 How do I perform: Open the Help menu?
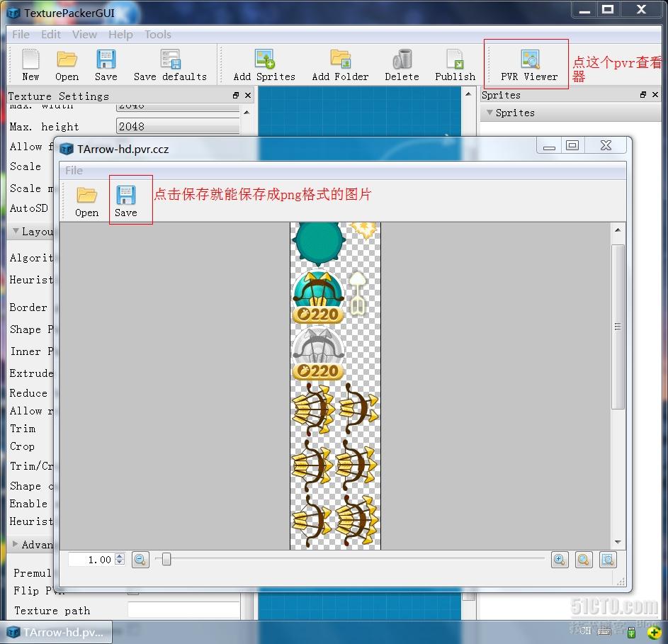click(120, 34)
